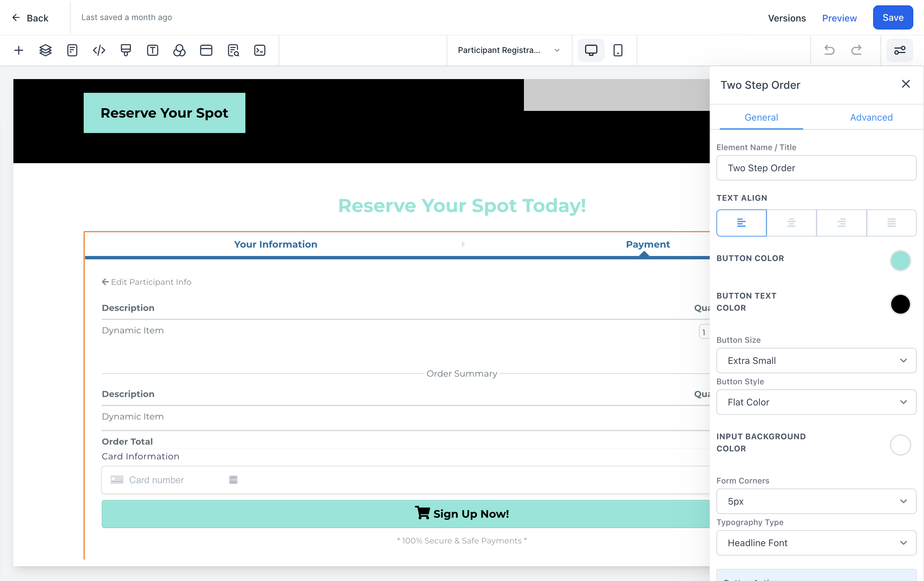Click the Element Name / Title field
The image size is (924, 581).
pos(816,168)
